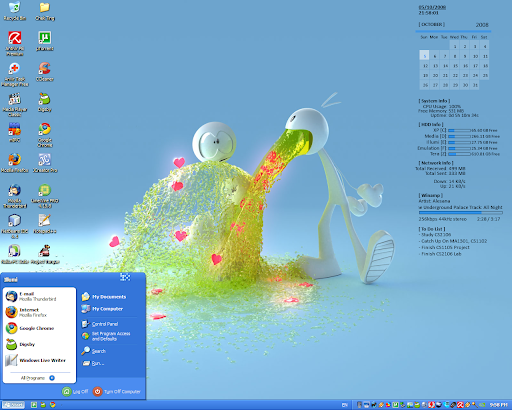The width and height of the screenshot is (512, 410).
Task: Click the "Study CS2106" to-do entry
Action: coord(435,235)
